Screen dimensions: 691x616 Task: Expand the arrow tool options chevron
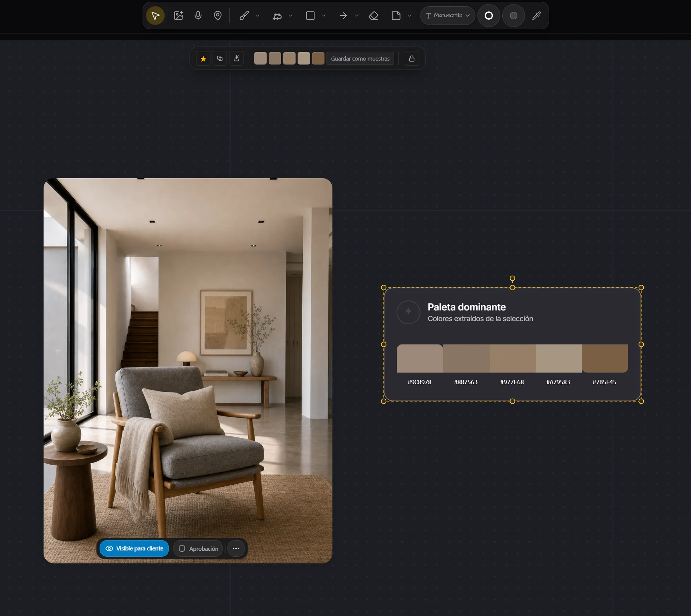357,16
